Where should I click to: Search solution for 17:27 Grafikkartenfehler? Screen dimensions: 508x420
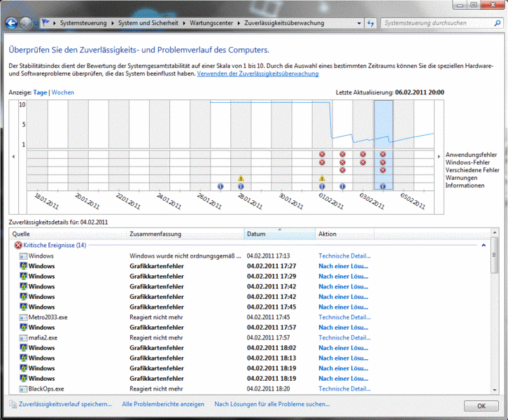tap(343, 266)
